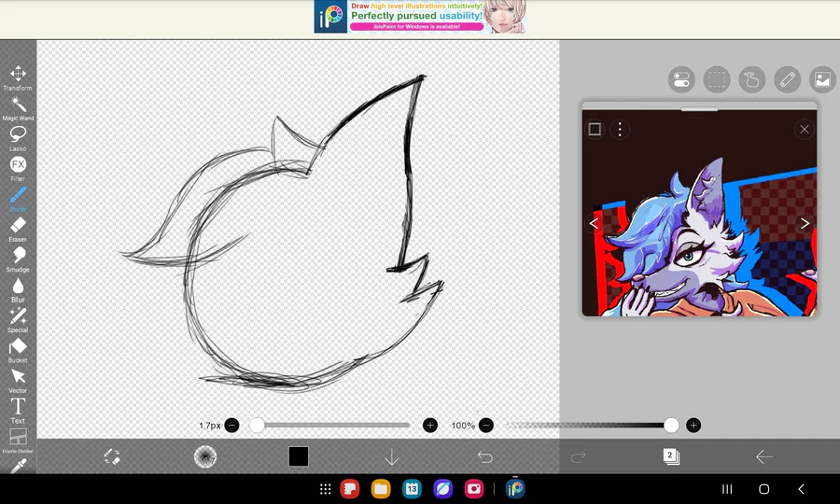Open the FX Filter tool
Viewport: 840px width, 504px height.
[18, 169]
